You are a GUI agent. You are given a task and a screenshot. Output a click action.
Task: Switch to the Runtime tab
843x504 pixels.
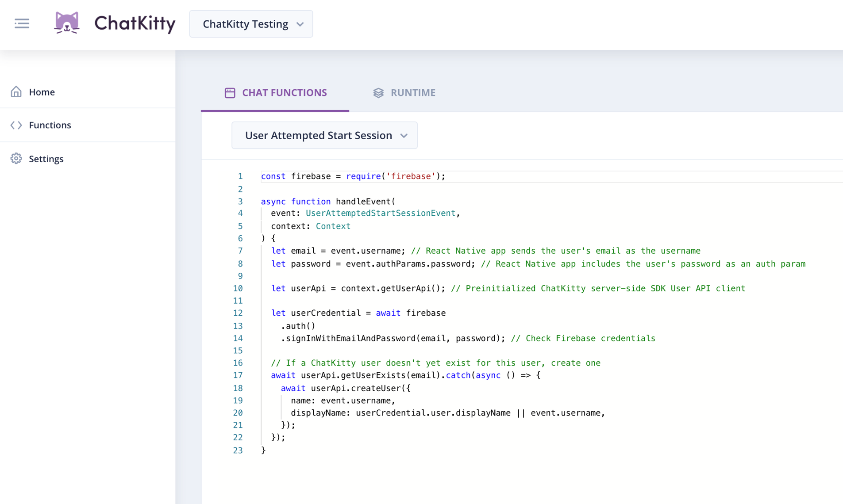pyautogui.click(x=404, y=92)
